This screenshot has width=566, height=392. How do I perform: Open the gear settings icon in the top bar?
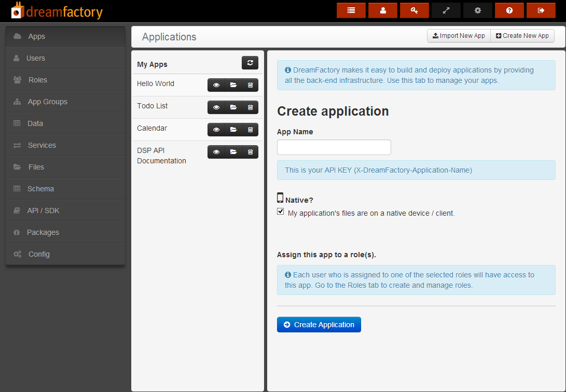click(x=478, y=10)
